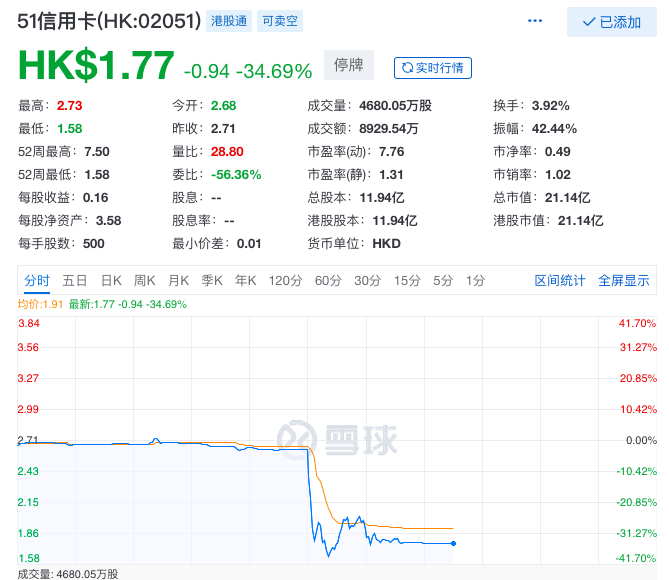Click the 昨收 value 2.71
The height and width of the screenshot is (580, 669).
(x=223, y=128)
